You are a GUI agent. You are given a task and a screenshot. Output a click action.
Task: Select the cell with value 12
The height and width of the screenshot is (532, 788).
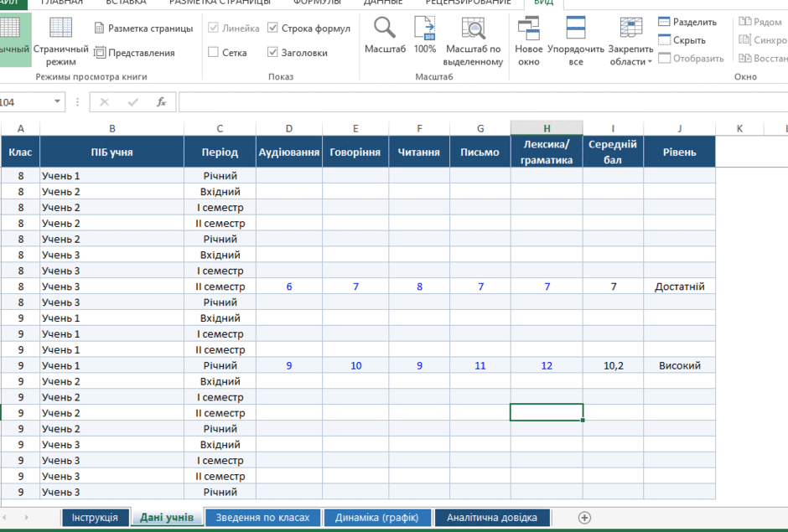(x=547, y=365)
